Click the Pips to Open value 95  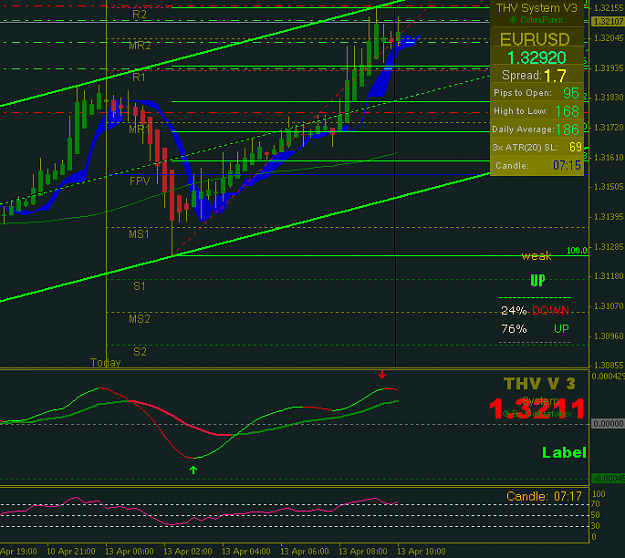pos(571,93)
